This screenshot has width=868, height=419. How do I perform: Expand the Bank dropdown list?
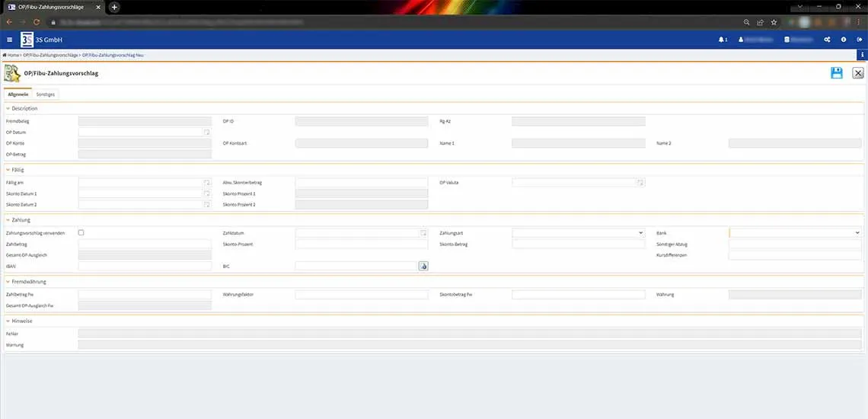(795, 233)
